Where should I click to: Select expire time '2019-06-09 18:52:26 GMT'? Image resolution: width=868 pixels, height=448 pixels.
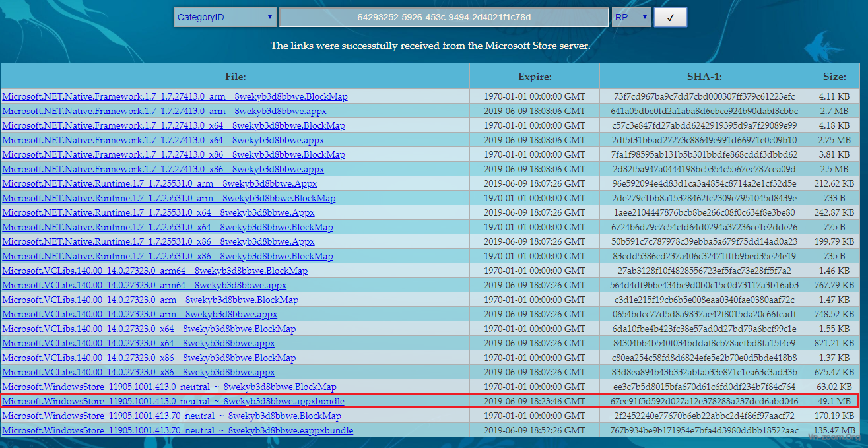(535, 430)
